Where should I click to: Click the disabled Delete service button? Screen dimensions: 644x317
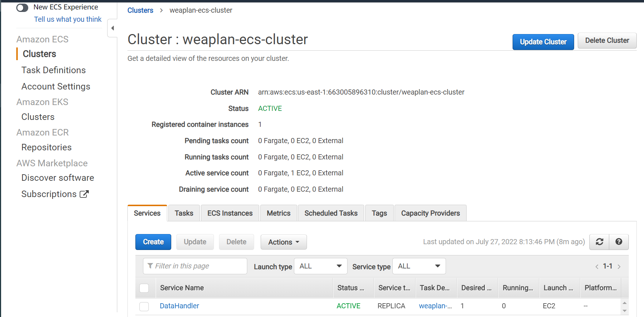click(236, 242)
